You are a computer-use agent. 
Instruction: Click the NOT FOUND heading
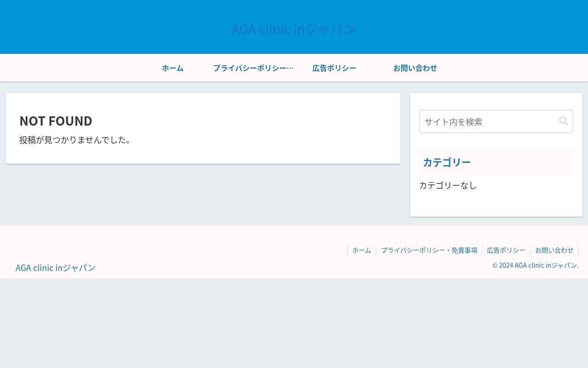[56, 121]
